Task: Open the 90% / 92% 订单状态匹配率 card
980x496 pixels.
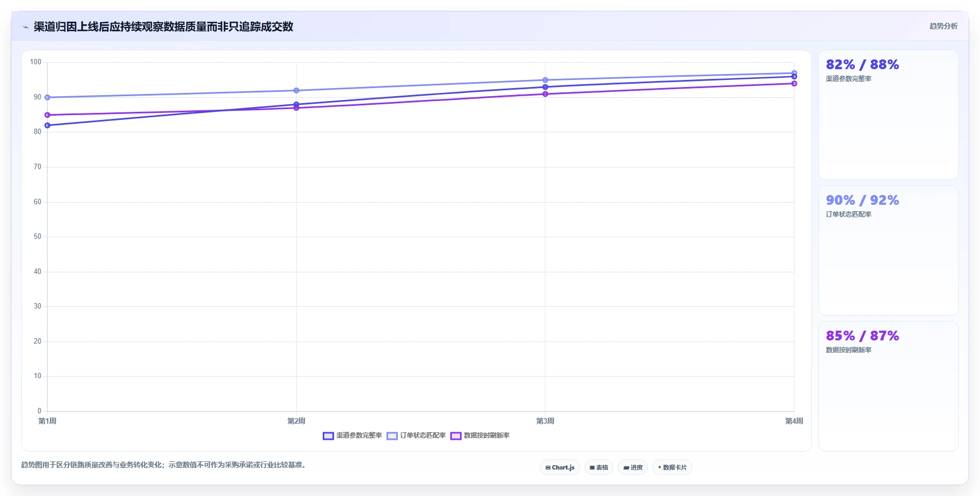Action: coord(889,251)
